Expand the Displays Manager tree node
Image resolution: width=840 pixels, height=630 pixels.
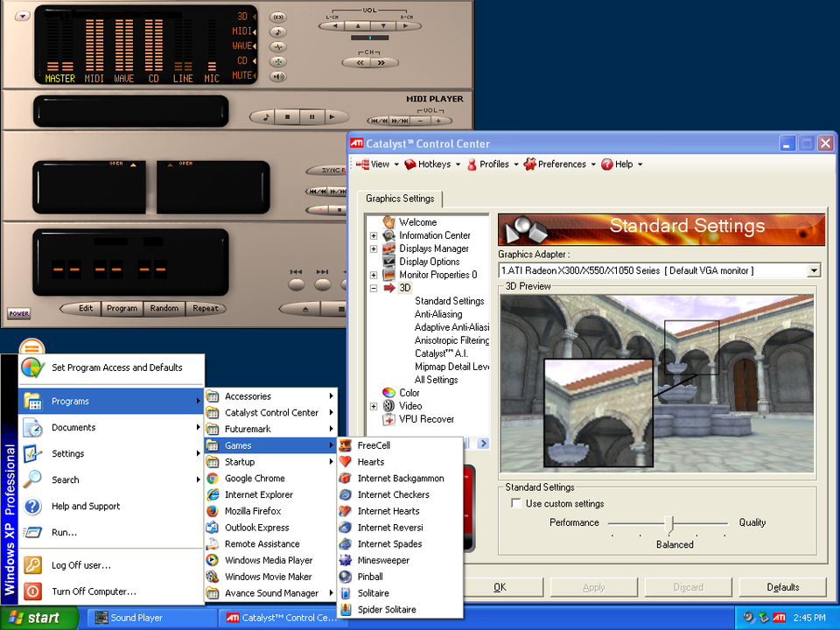[374, 248]
